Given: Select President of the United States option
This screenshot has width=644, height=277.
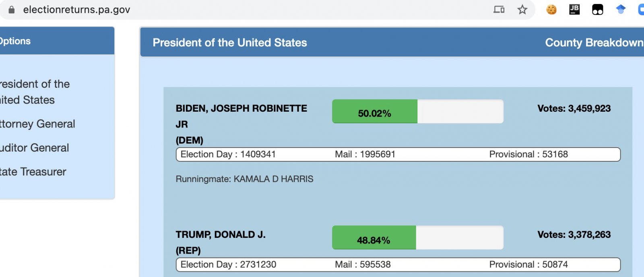Looking at the screenshot, I should [34, 92].
